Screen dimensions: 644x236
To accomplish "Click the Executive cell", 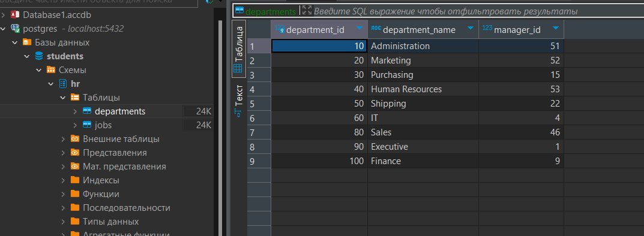I will pyautogui.click(x=423, y=147).
